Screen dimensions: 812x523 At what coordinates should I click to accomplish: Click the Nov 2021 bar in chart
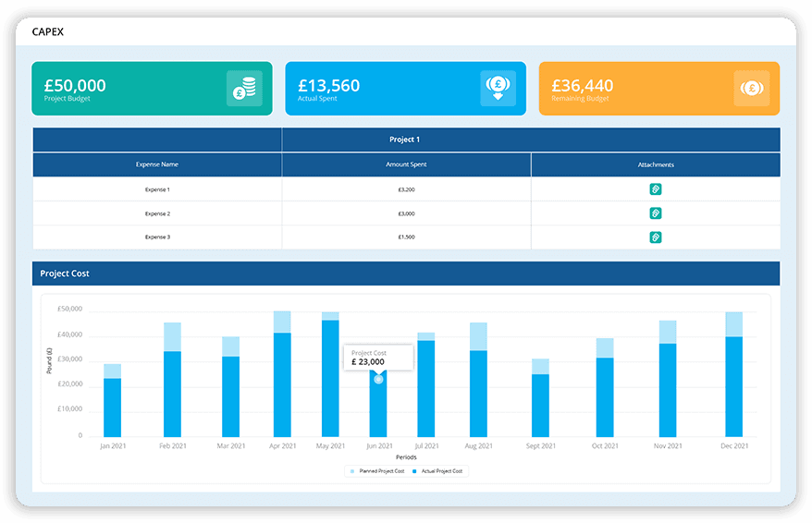[x=668, y=379]
